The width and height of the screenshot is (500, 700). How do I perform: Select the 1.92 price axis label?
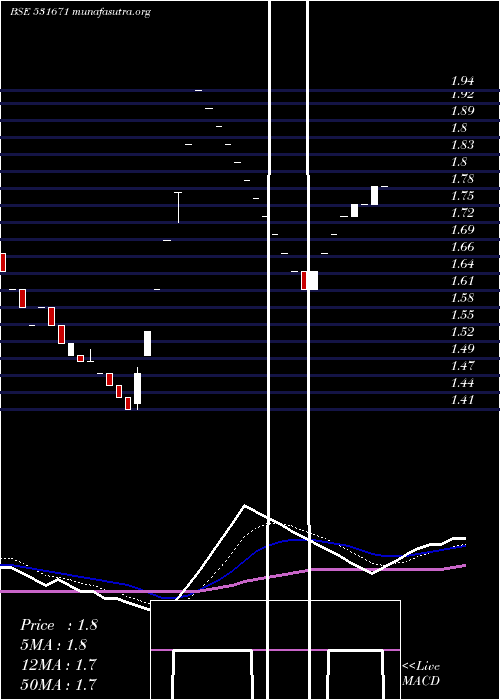point(462,95)
